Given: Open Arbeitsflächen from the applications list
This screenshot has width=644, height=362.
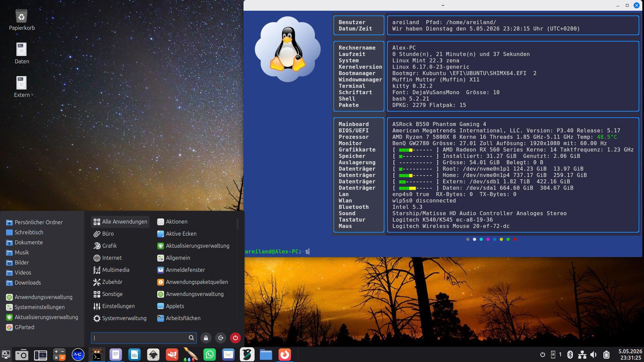Looking at the screenshot, I should (195, 318).
